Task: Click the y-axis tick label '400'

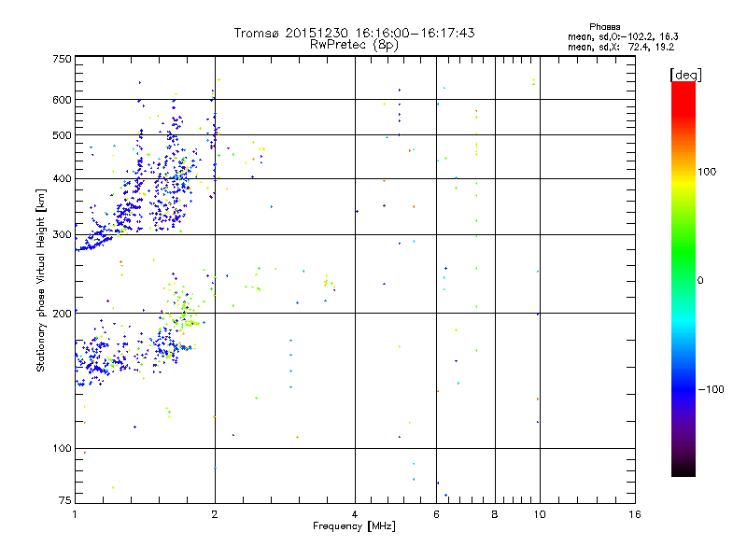Action: [62, 178]
